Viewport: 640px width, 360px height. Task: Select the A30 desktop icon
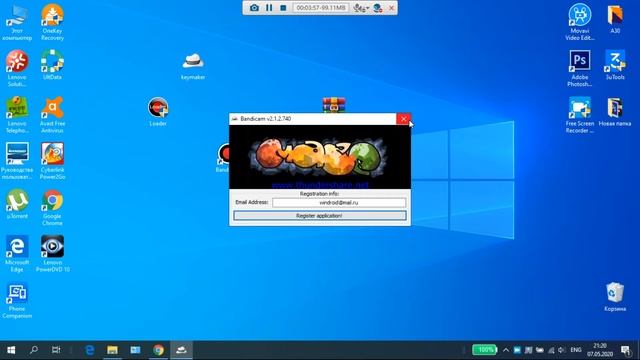pos(615,19)
